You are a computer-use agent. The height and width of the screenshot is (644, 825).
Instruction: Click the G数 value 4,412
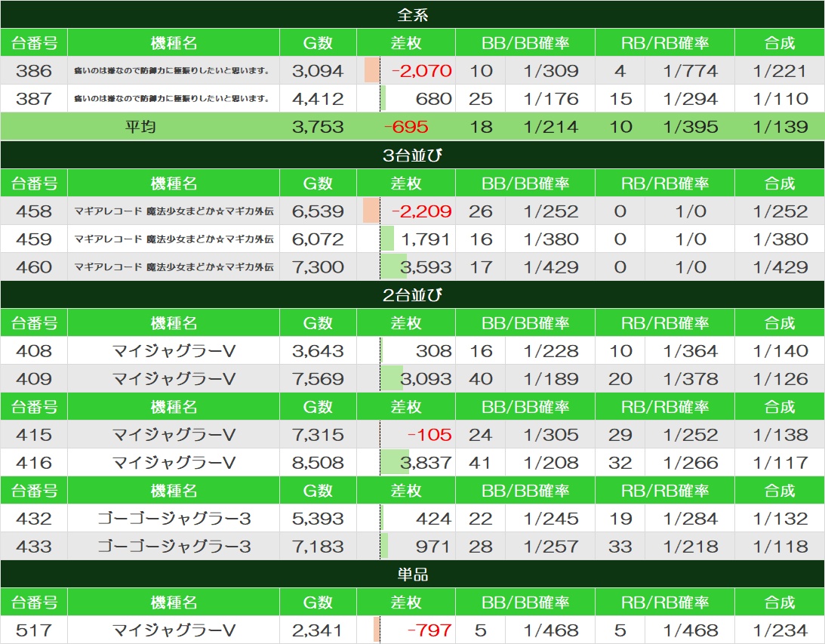[x=318, y=98]
